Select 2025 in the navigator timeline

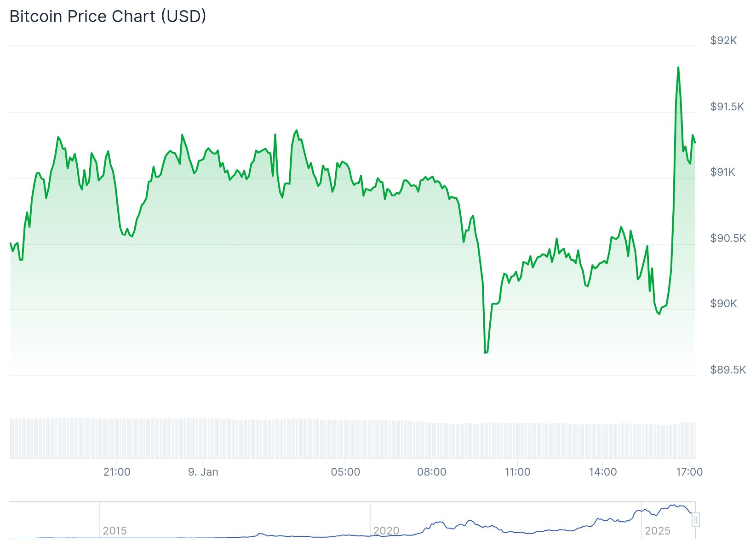pyautogui.click(x=657, y=531)
